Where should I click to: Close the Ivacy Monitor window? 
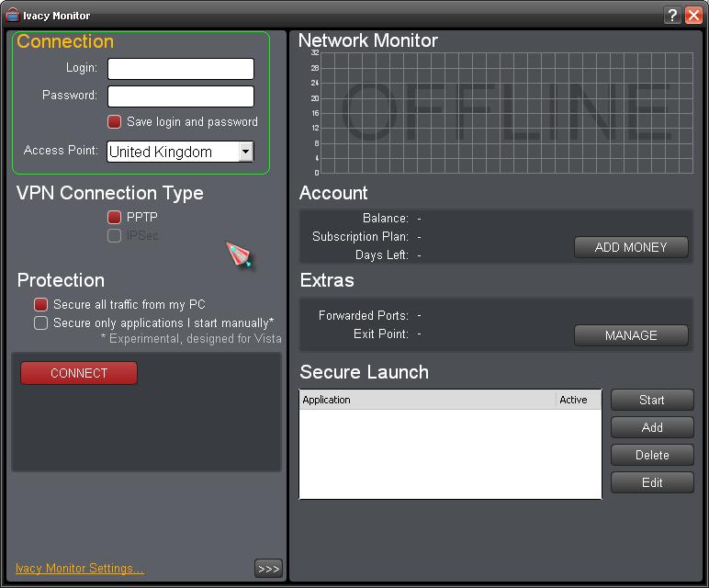693,16
